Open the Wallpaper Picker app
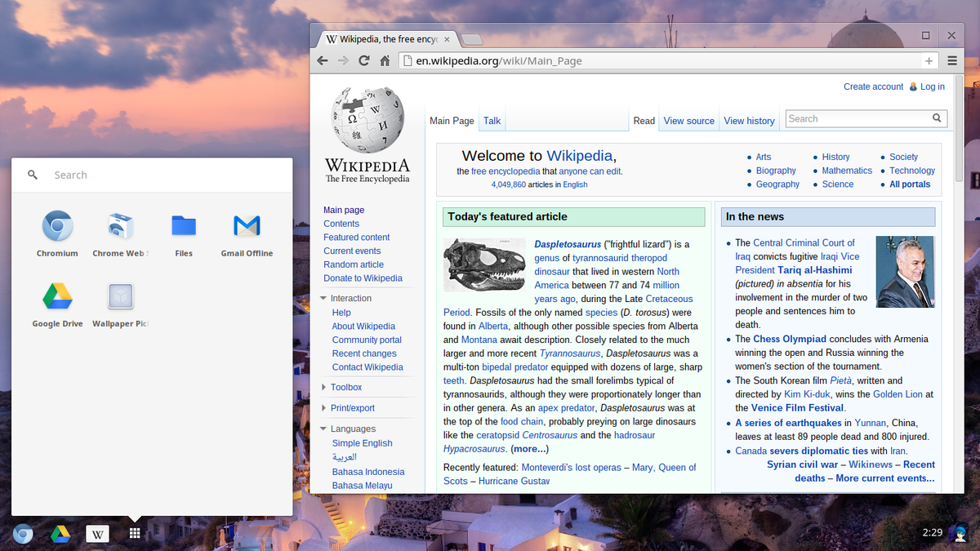980x551 pixels. tap(120, 296)
